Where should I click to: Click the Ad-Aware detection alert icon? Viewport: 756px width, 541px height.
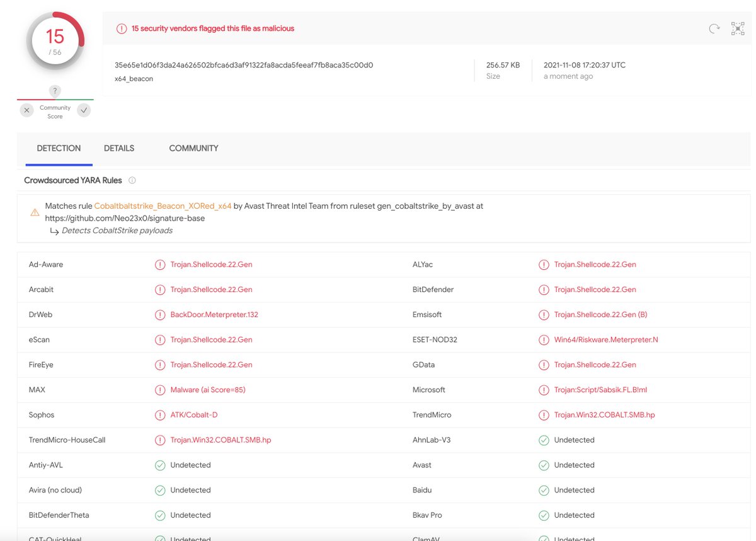pos(160,265)
